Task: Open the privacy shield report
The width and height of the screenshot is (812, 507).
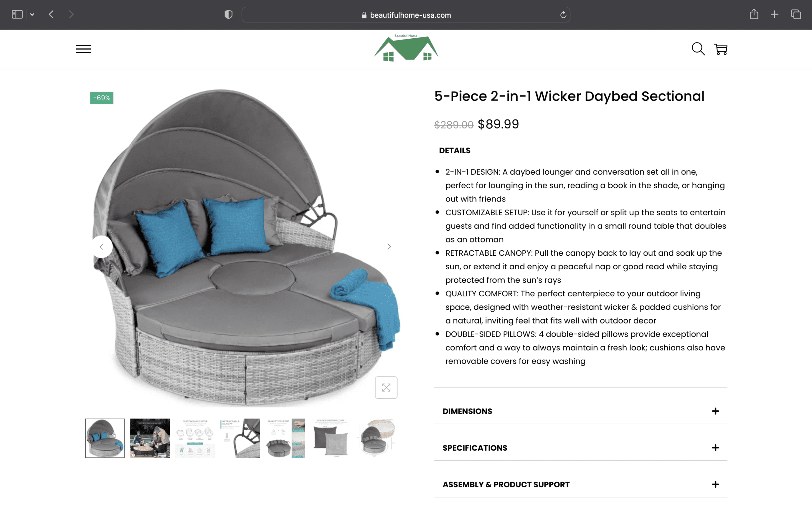Action: pyautogui.click(x=228, y=15)
